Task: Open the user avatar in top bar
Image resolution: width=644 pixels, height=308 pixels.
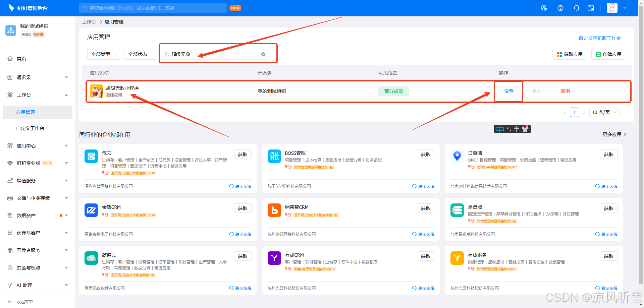Action: [x=612, y=8]
